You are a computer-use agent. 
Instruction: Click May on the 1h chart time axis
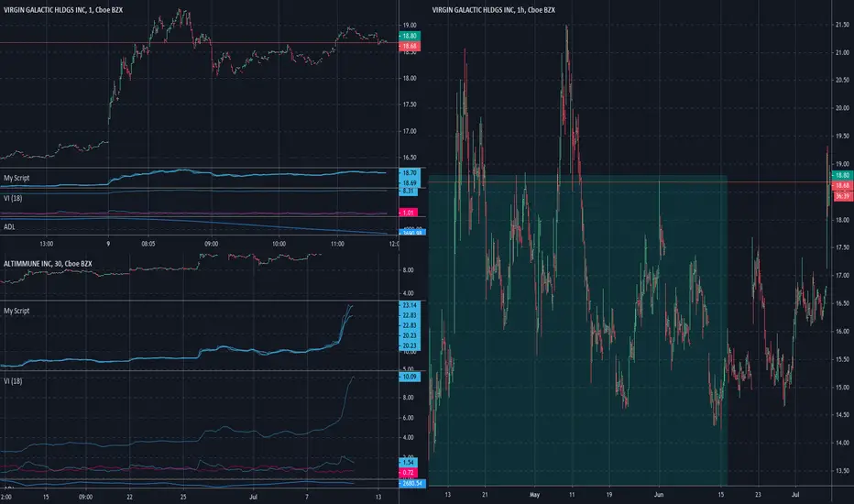coord(534,495)
